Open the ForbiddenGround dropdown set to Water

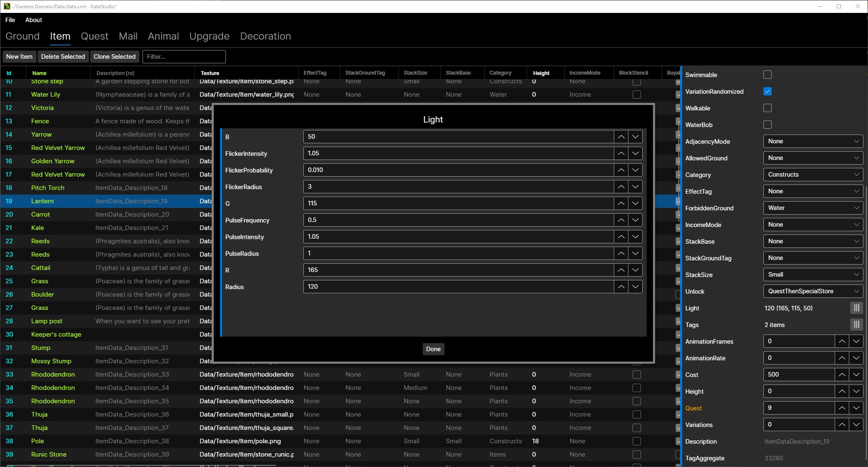[813, 208]
